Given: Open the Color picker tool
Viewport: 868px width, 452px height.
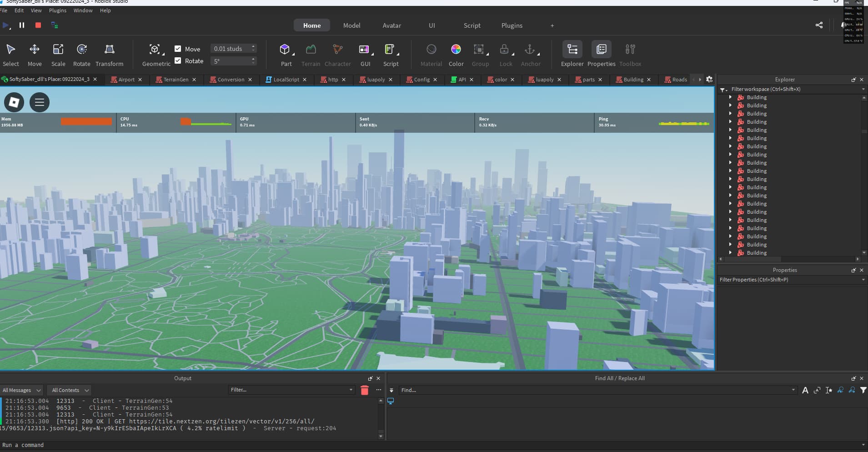Looking at the screenshot, I should pos(456,50).
